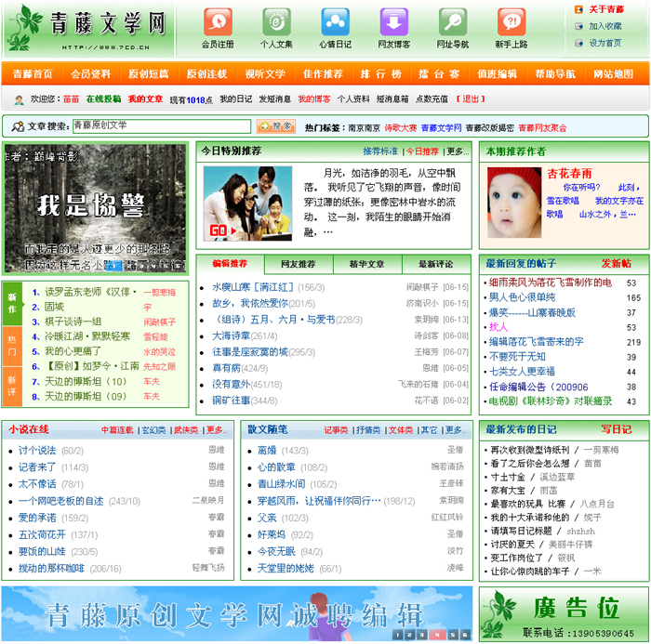The width and height of the screenshot is (651, 644).
Task: Open 值班编辑 in the navigation bar
Action: click(497, 73)
